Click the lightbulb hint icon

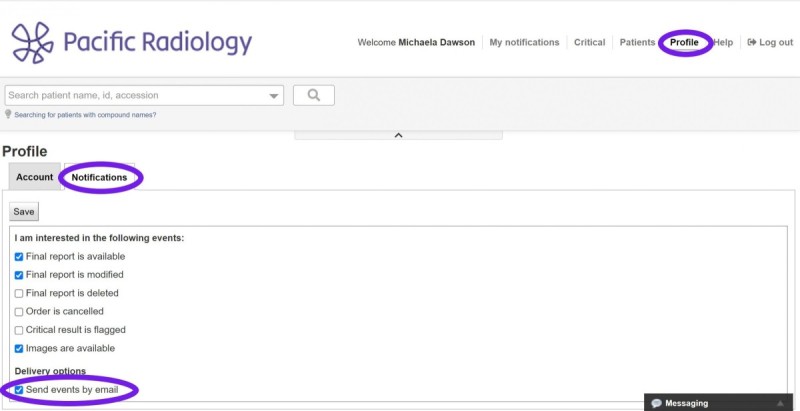click(9, 114)
